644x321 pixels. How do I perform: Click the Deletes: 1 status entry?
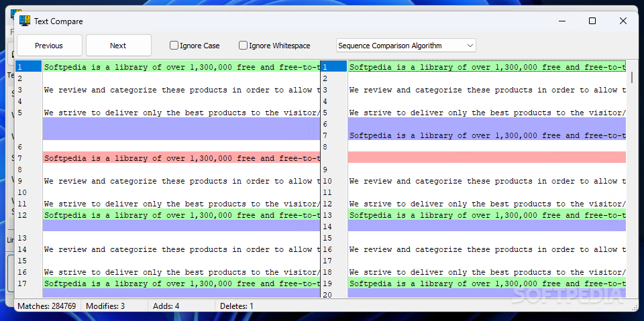click(237, 306)
